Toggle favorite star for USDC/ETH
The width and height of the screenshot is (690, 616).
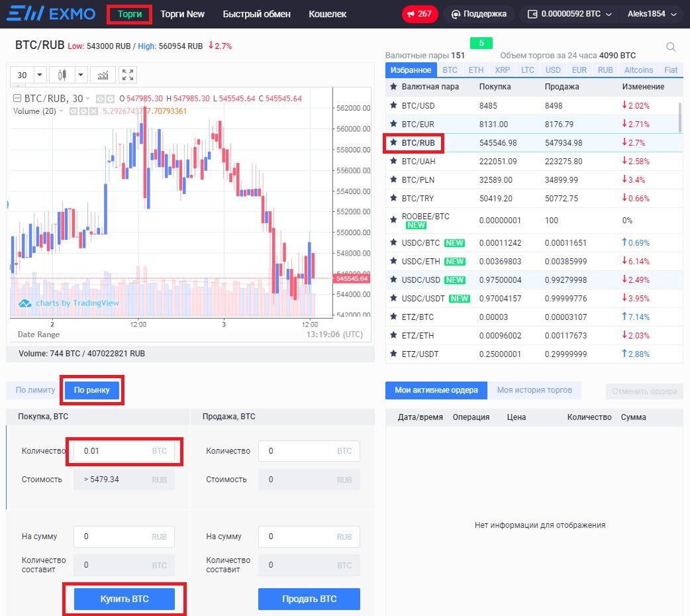point(393,261)
